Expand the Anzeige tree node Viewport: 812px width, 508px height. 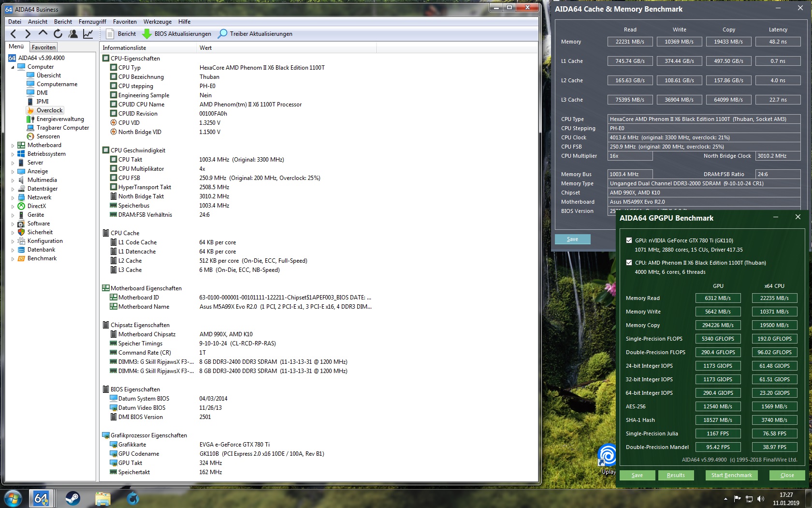point(13,172)
